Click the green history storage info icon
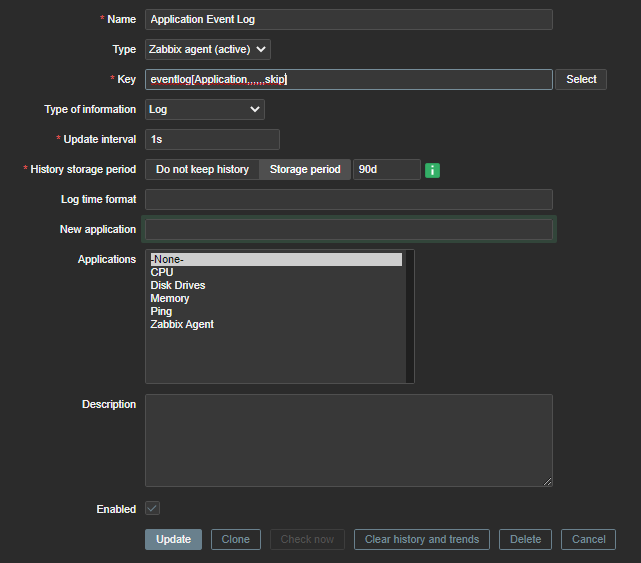The width and height of the screenshot is (641, 563). click(x=432, y=170)
